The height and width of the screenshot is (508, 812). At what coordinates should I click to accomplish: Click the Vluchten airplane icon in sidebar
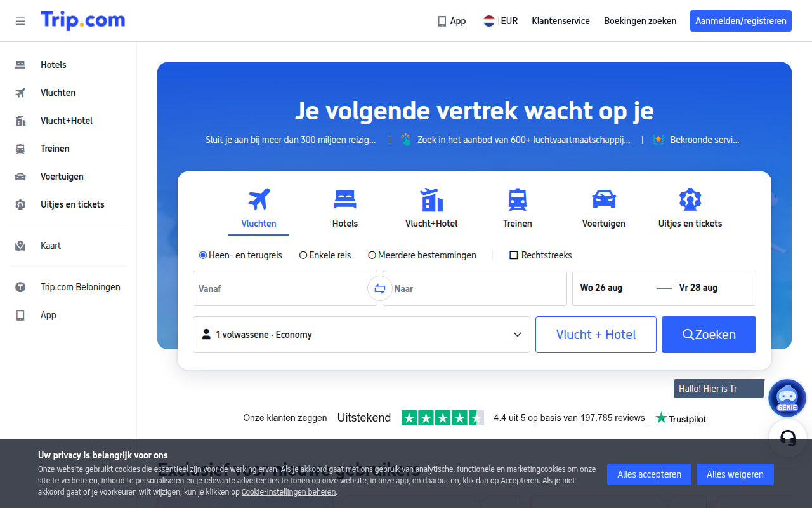(x=20, y=93)
